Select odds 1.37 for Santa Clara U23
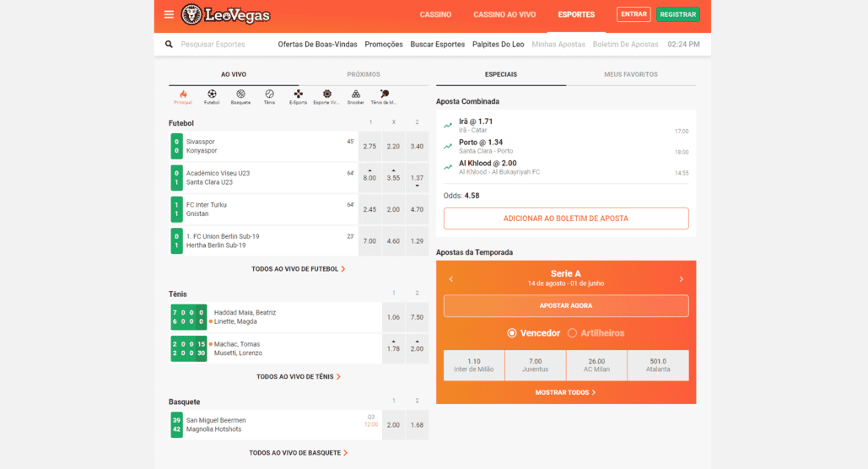 (418, 178)
